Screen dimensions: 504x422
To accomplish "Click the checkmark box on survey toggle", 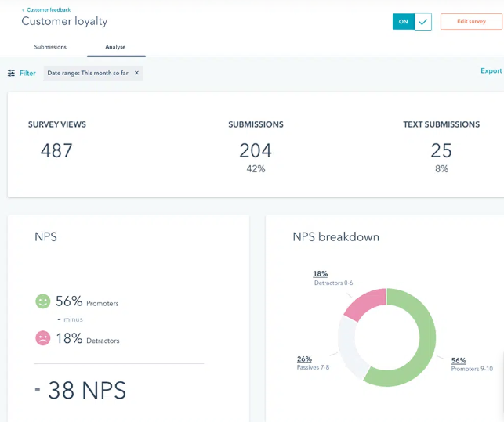I will [x=423, y=22].
